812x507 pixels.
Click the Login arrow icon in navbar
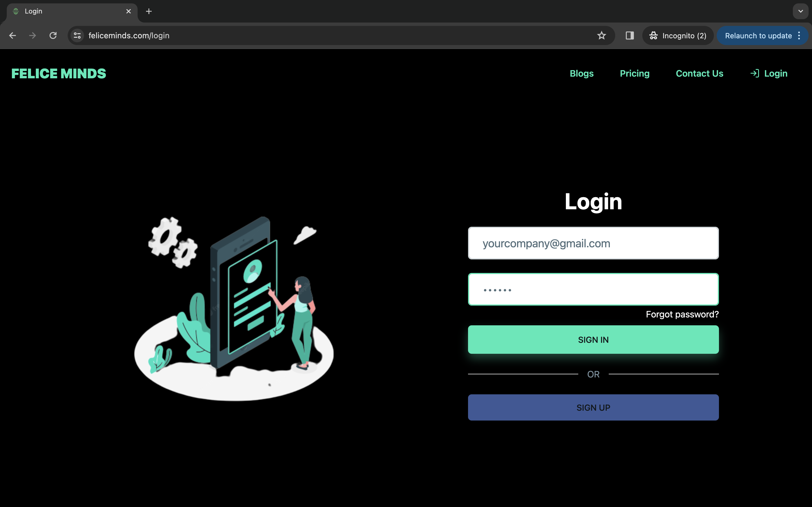tap(755, 73)
